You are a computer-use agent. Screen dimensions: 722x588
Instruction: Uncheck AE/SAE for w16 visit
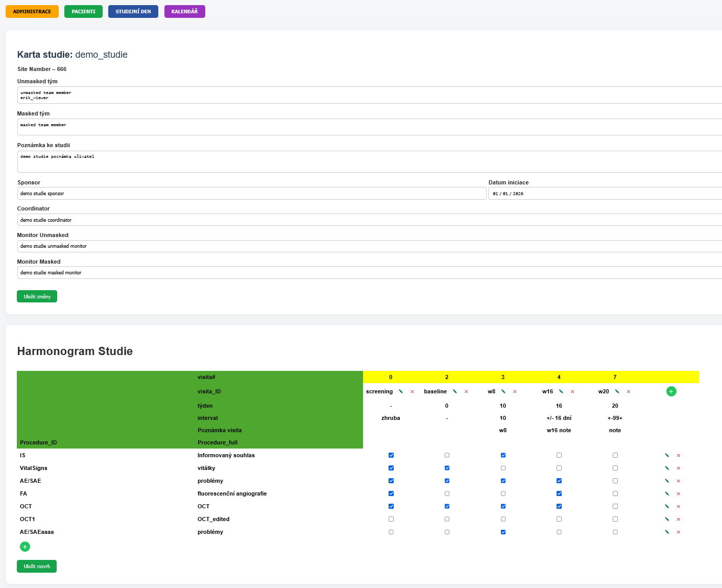[559, 481]
